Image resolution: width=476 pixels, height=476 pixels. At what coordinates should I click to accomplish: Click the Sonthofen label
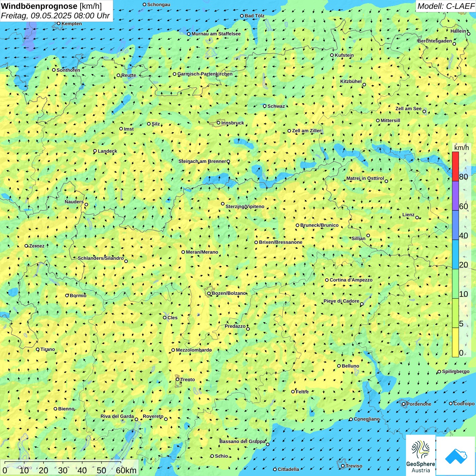pyautogui.click(x=68, y=70)
